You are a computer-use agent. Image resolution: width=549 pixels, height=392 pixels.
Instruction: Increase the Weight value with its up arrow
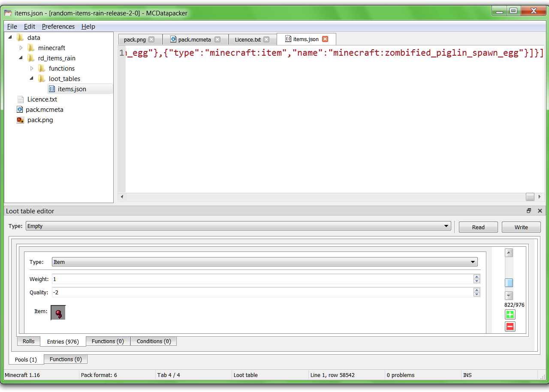(x=477, y=277)
